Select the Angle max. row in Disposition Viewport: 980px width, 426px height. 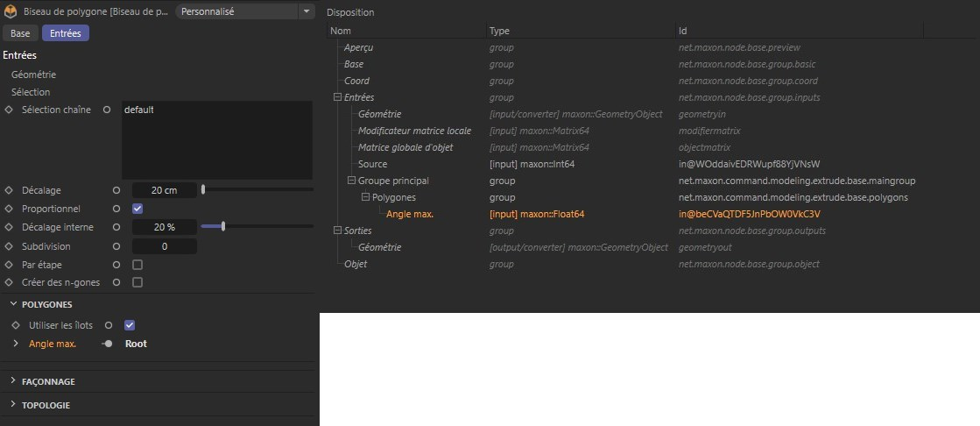point(410,214)
